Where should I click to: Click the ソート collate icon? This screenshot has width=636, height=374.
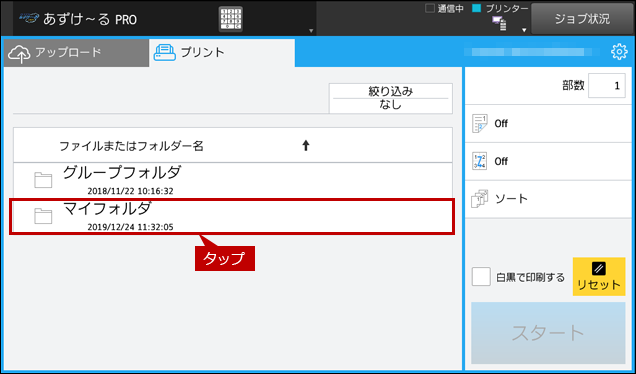tap(479, 199)
